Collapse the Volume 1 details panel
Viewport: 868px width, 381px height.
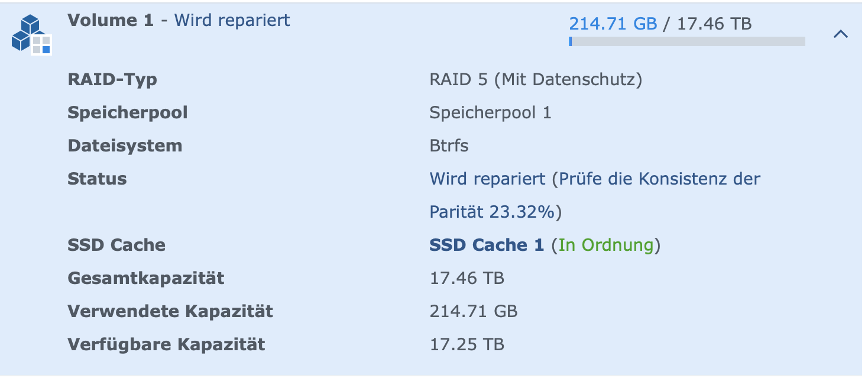[840, 34]
